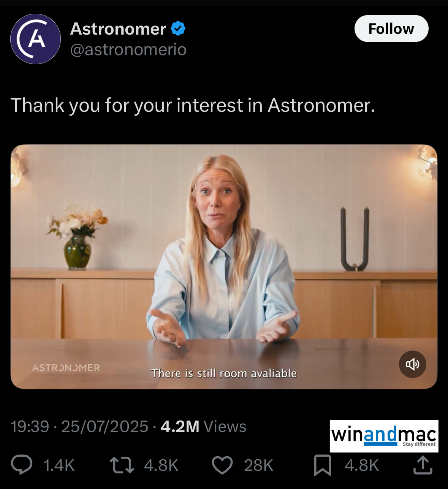The image size is (448, 489).
Task: Open the 19:39 25/07/2025 timestamp
Action: pos(79,427)
